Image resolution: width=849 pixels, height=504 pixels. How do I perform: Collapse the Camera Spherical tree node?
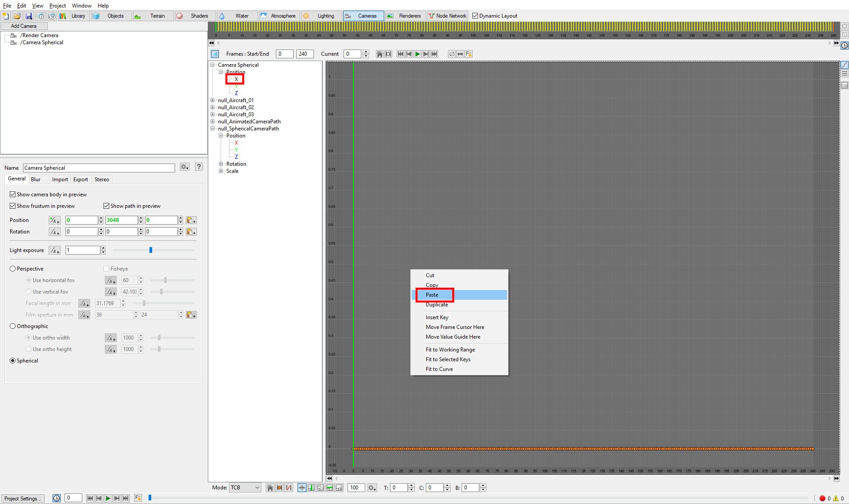(x=213, y=65)
